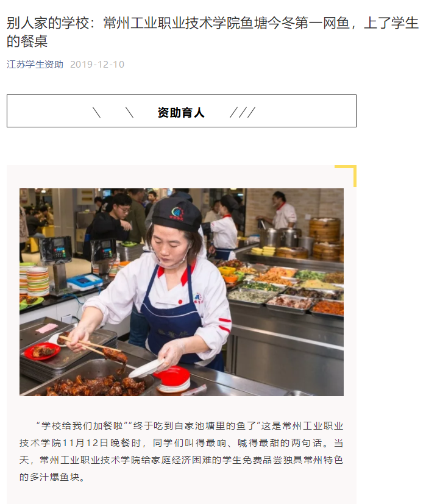
Task: Click the second title line 的餐桌
Action: tap(27, 41)
